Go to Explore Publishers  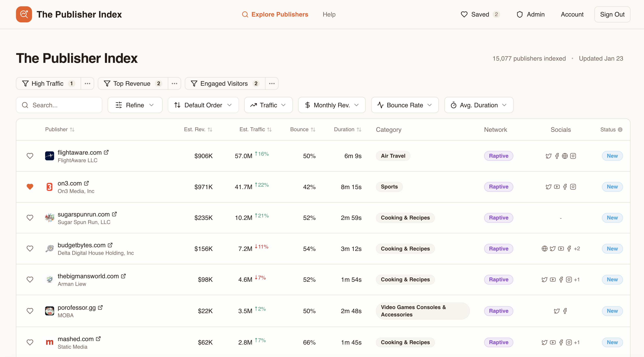pos(275,14)
